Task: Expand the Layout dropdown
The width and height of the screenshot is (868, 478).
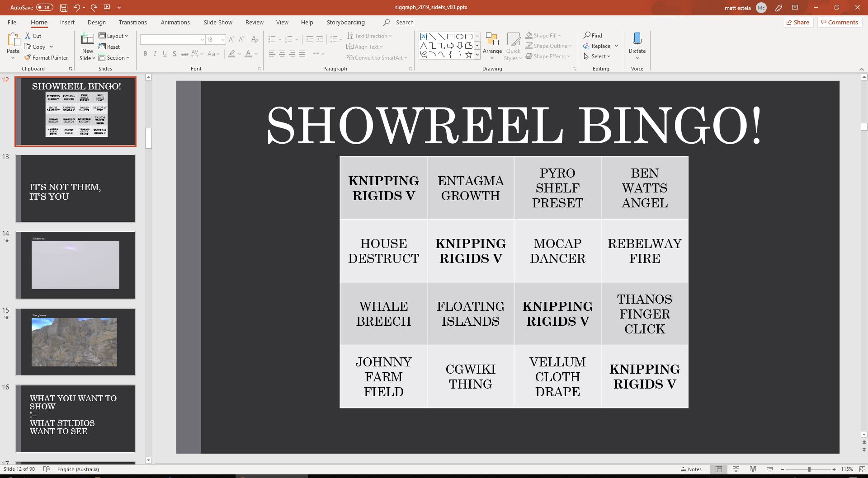Action: click(x=113, y=36)
